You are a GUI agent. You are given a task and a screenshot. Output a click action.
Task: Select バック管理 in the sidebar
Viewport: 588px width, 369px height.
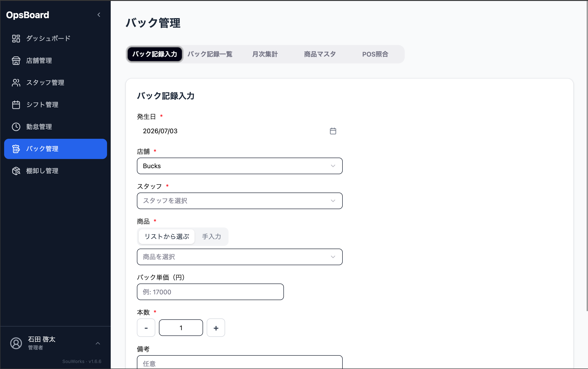[56, 149]
